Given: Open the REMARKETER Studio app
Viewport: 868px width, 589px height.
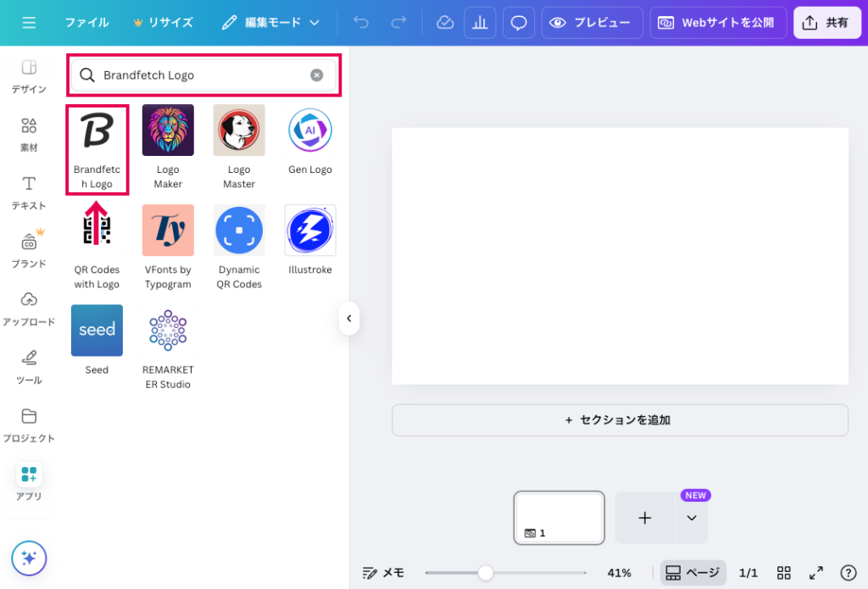Looking at the screenshot, I should coord(168,347).
